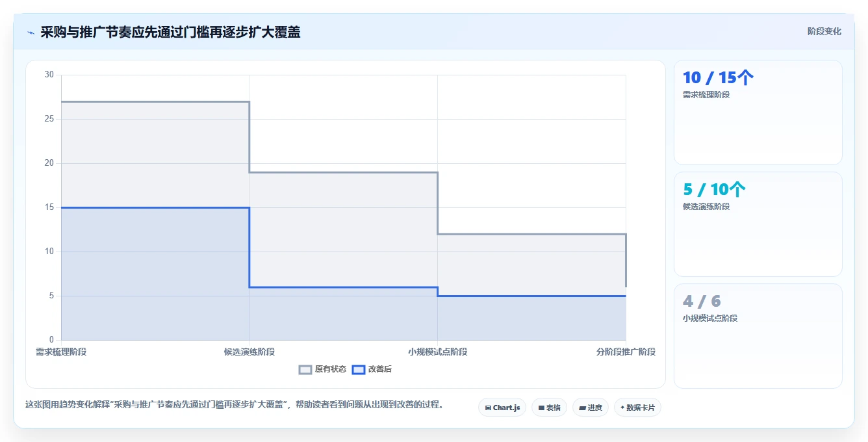Click the 表格 tag button
The height and width of the screenshot is (442, 868).
tap(549, 408)
